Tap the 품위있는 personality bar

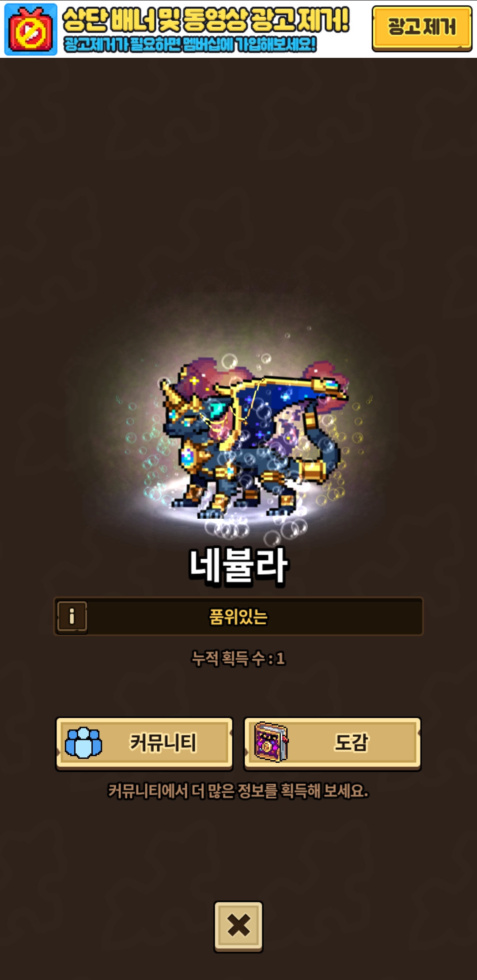(x=238, y=616)
